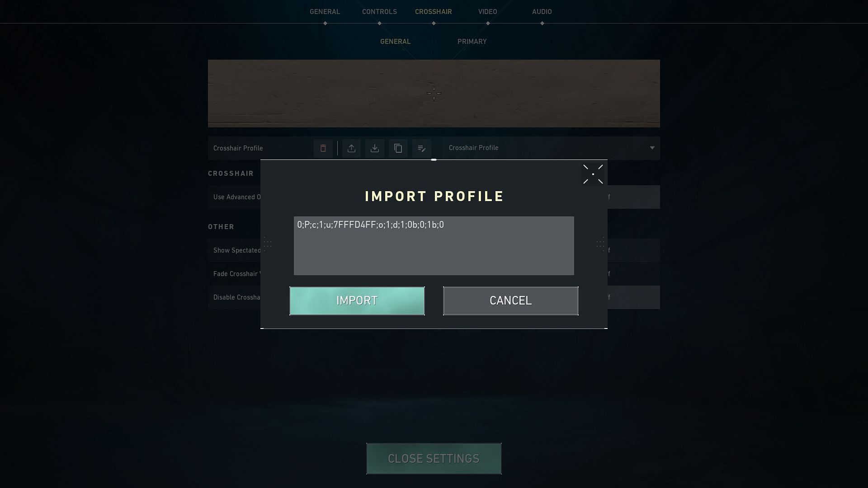Navigate to the VIDEO settings tab
This screenshot has height=488, width=868.
coord(488,11)
